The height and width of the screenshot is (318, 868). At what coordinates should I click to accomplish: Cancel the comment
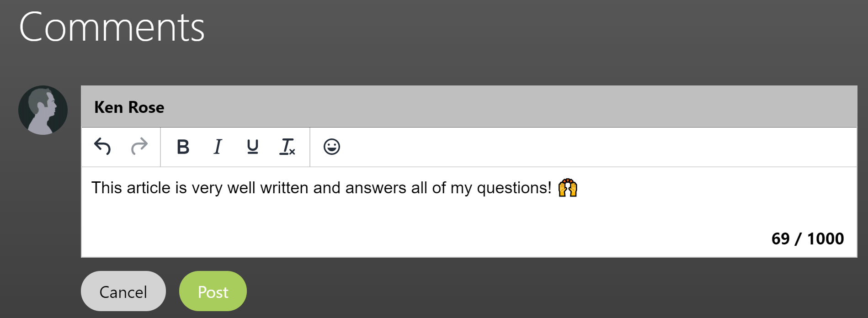coord(123,291)
